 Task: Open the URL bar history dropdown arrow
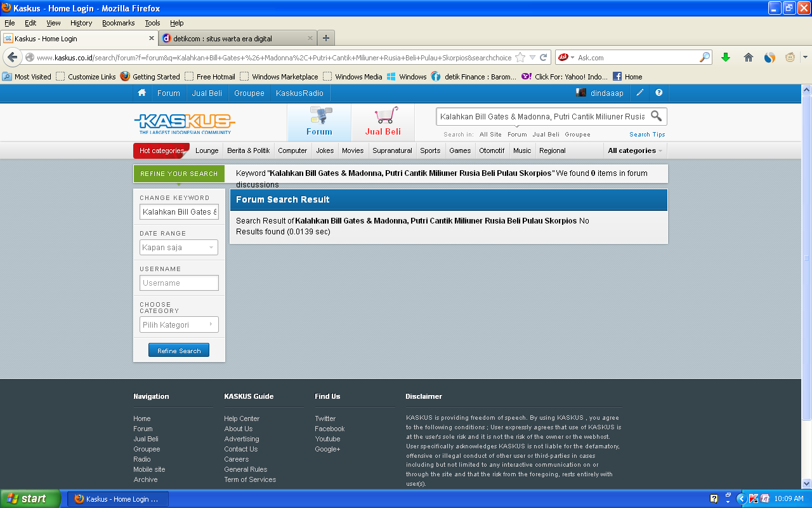coord(532,57)
